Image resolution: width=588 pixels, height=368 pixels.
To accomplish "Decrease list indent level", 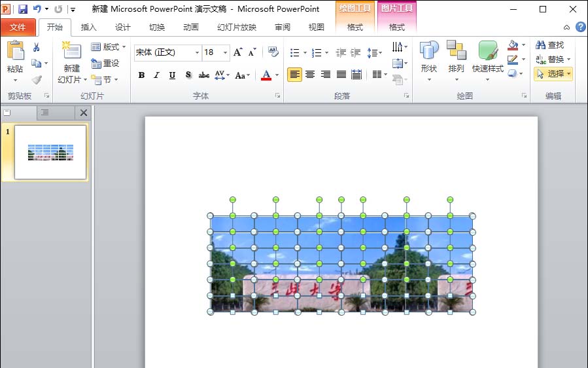I will pyautogui.click(x=341, y=52).
